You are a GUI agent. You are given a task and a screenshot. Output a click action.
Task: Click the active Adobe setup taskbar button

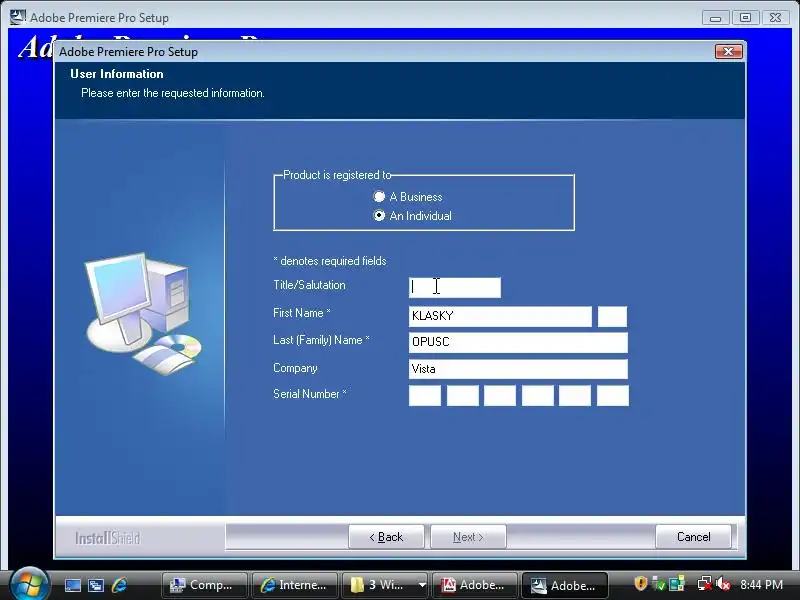click(x=565, y=585)
